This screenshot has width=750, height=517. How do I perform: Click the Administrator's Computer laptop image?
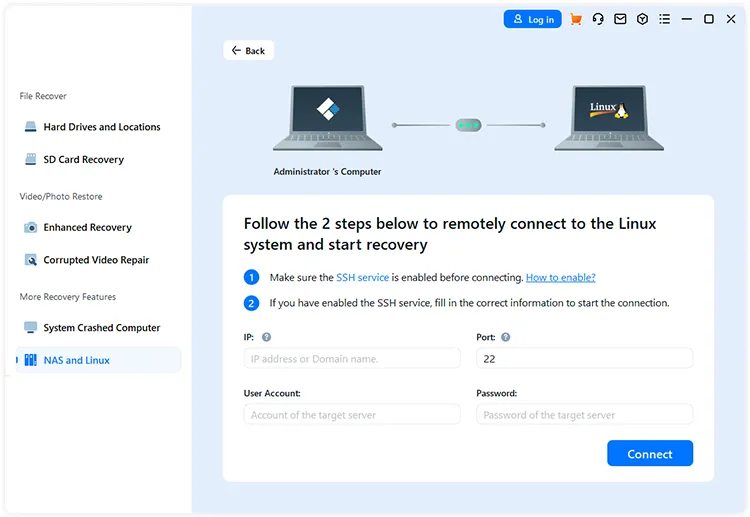pos(328,118)
